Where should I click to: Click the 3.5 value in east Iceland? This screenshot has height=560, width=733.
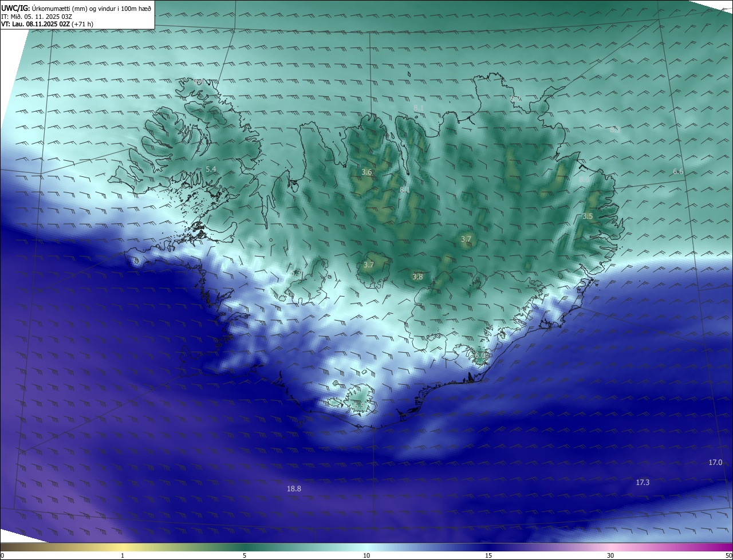[588, 216]
